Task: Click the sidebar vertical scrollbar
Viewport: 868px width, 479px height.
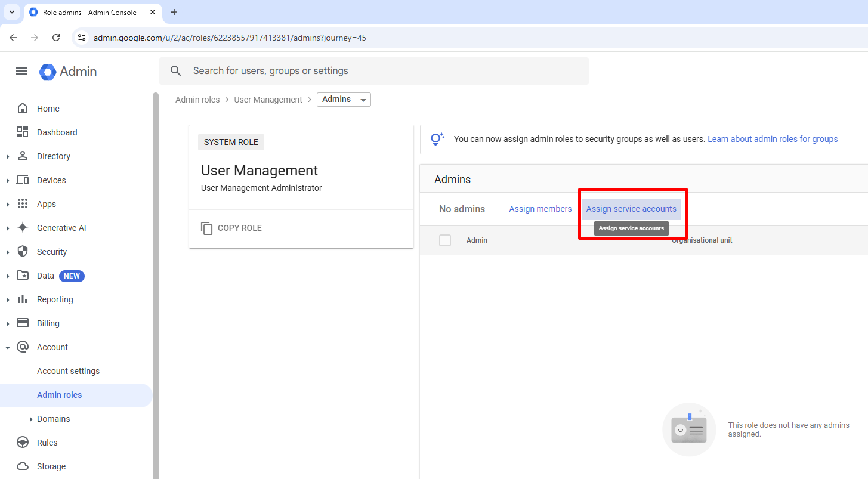Action: (x=156, y=285)
